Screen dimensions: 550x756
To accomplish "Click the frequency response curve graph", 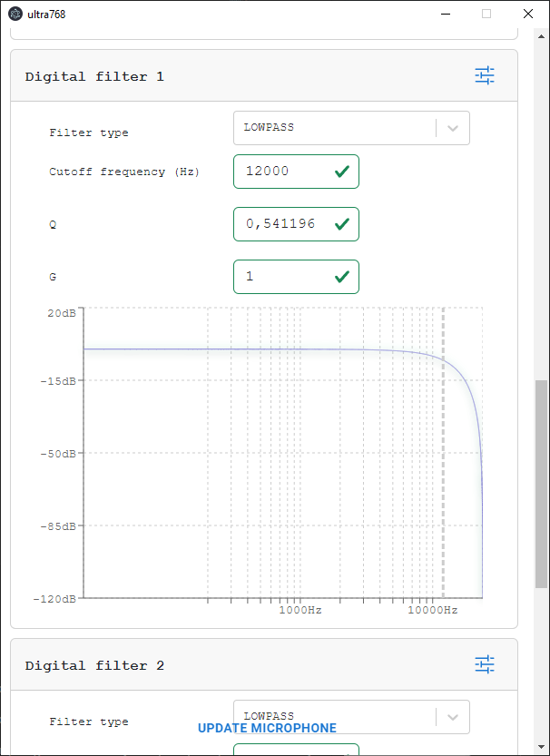I will (x=283, y=452).
